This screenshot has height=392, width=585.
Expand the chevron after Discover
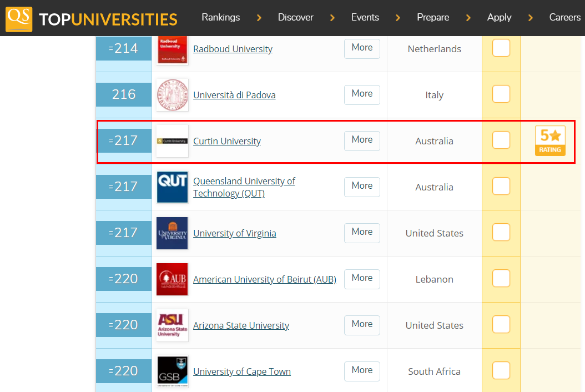click(x=332, y=18)
